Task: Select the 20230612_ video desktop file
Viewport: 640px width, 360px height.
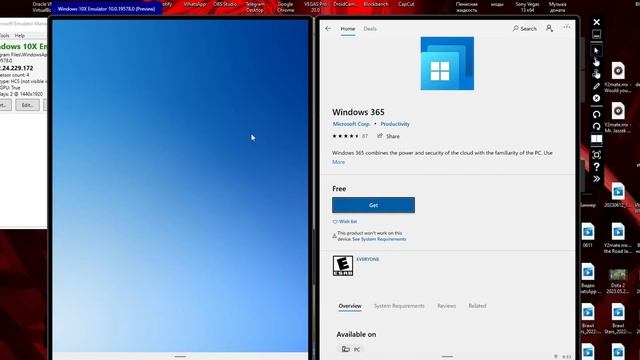Action: (618, 195)
